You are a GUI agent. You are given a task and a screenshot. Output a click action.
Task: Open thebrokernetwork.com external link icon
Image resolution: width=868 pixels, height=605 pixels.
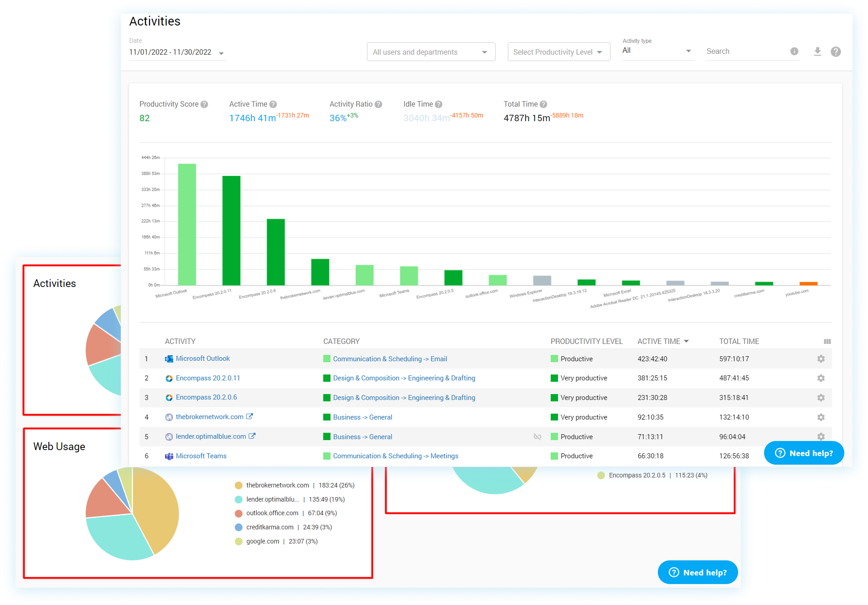pos(249,416)
